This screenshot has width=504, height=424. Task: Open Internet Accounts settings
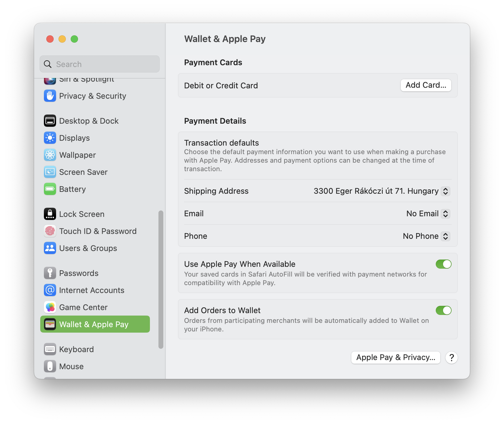pyautogui.click(x=92, y=290)
